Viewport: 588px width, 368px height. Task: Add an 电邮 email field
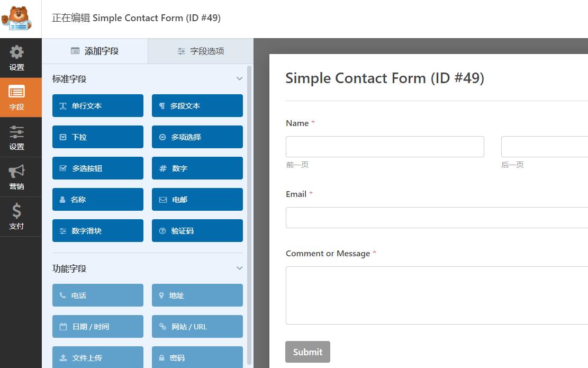coord(197,199)
